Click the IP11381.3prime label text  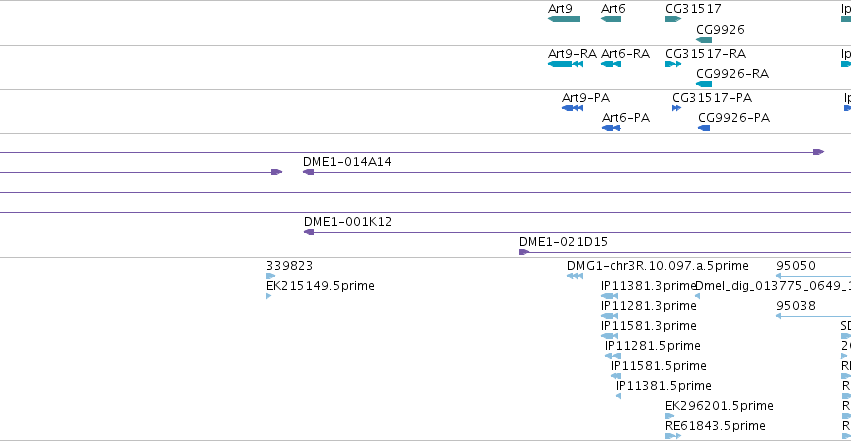pos(649,286)
